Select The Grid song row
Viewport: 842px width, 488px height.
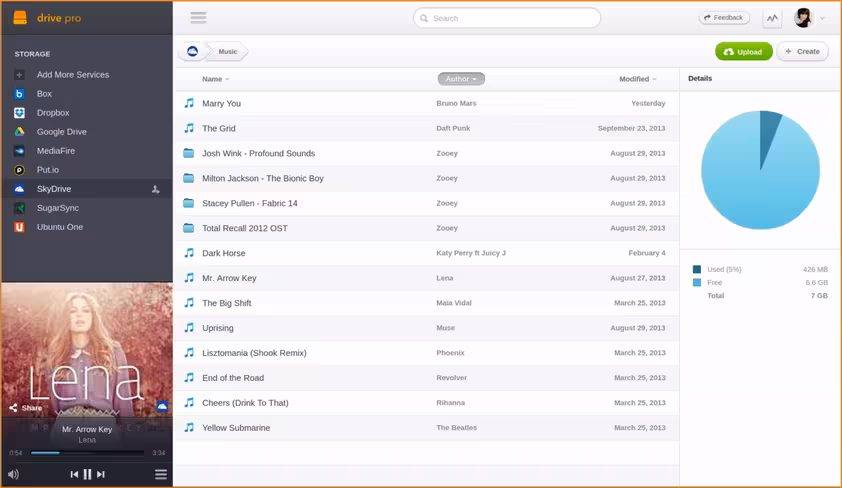click(427, 128)
